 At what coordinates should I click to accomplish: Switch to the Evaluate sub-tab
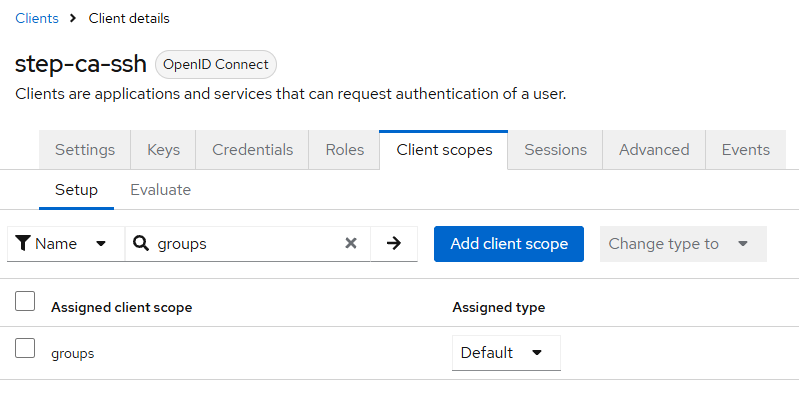point(160,189)
